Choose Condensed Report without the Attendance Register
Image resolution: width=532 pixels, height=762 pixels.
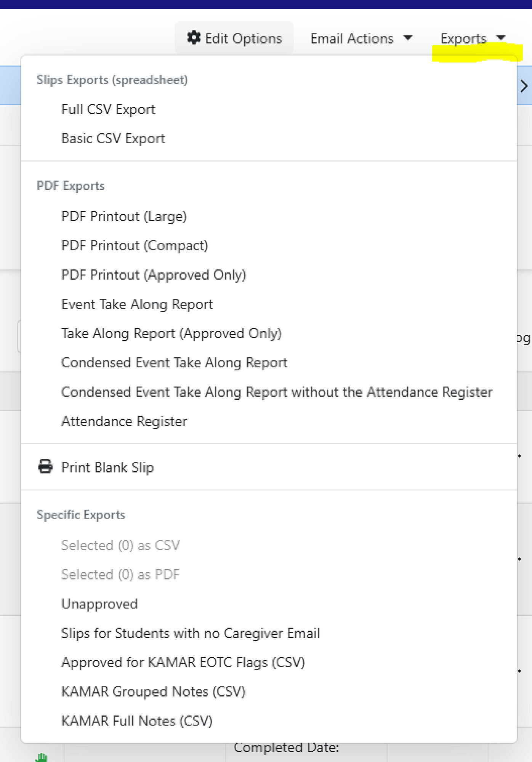pos(277,392)
